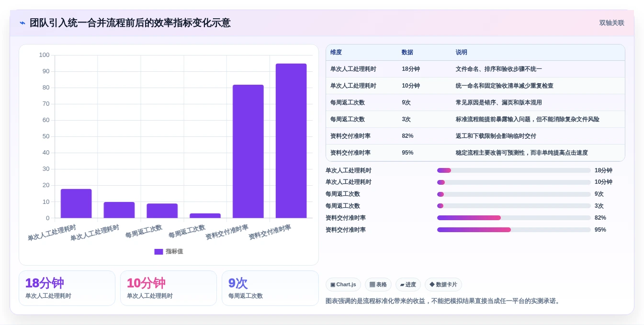
Task: Click the 95% progress bar
Action: (514, 230)
